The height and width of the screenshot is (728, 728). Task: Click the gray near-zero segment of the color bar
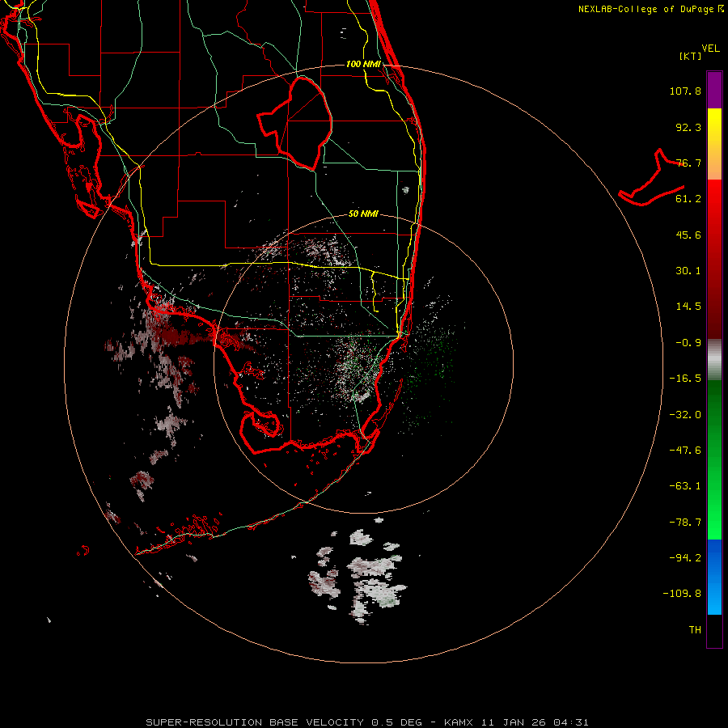714,359
